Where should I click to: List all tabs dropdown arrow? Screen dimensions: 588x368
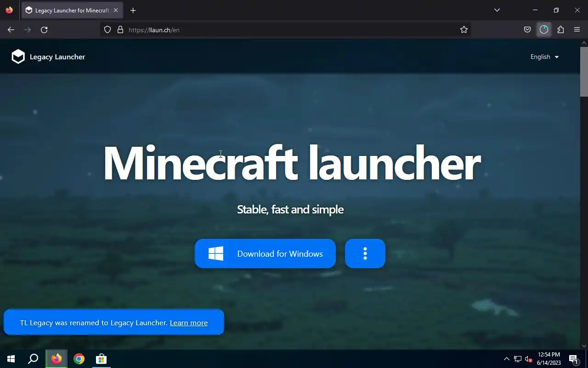pyautogui.click(x=497, y=10)
